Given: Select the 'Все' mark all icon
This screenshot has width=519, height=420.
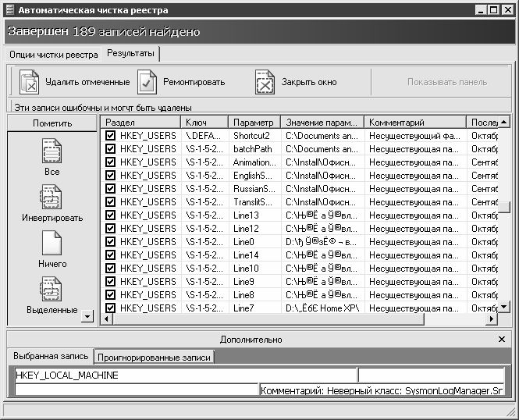Looking at the screenshot, I should click(x=52, y=150).
